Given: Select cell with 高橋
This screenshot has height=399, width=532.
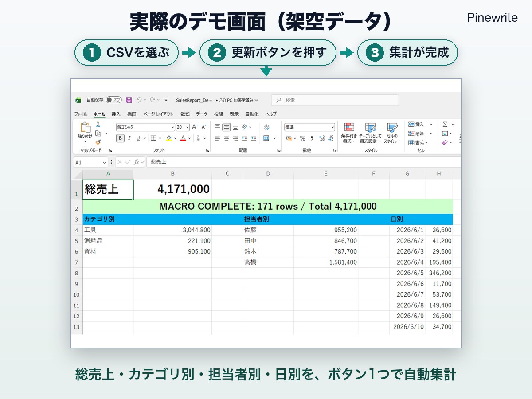Looking at the screenshot, I should pos(268,262).
